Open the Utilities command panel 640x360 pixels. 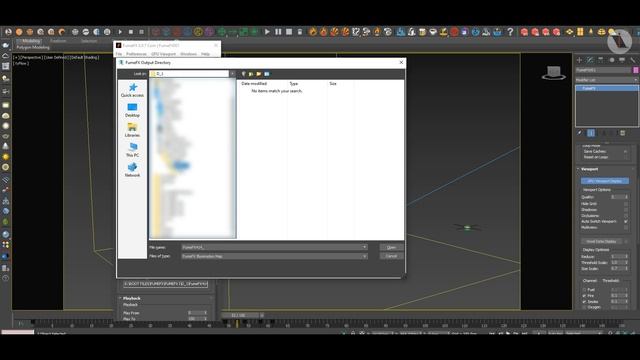click(x=633, y=60)
